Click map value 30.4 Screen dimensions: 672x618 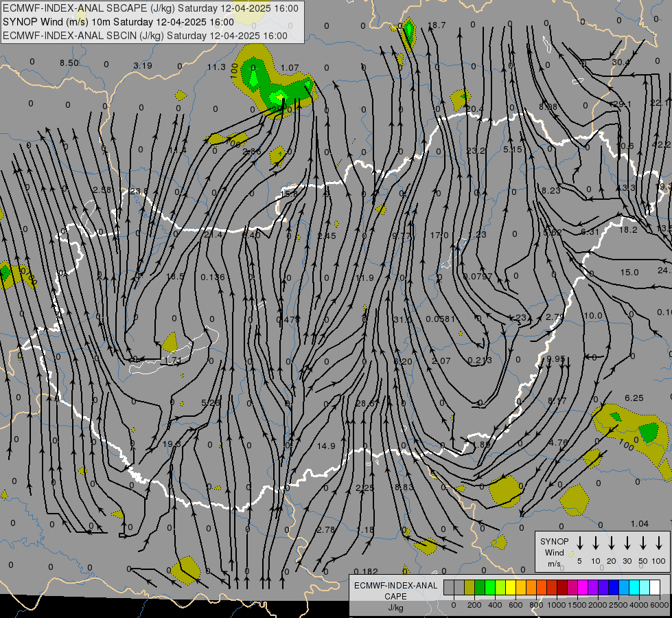coord(621,62)
